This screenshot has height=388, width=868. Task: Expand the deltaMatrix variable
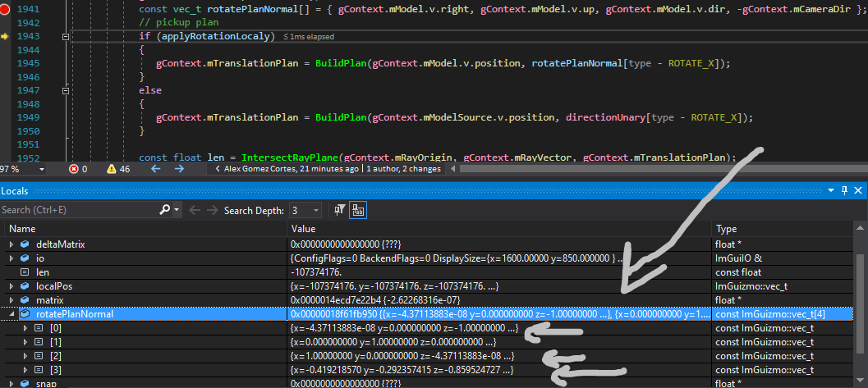tap(11, 244)
